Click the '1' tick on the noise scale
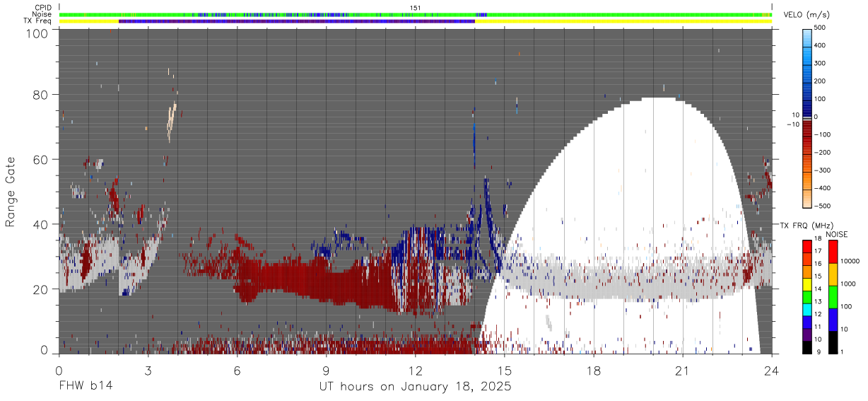Screen dimensions: 868x401 [843, 351]
